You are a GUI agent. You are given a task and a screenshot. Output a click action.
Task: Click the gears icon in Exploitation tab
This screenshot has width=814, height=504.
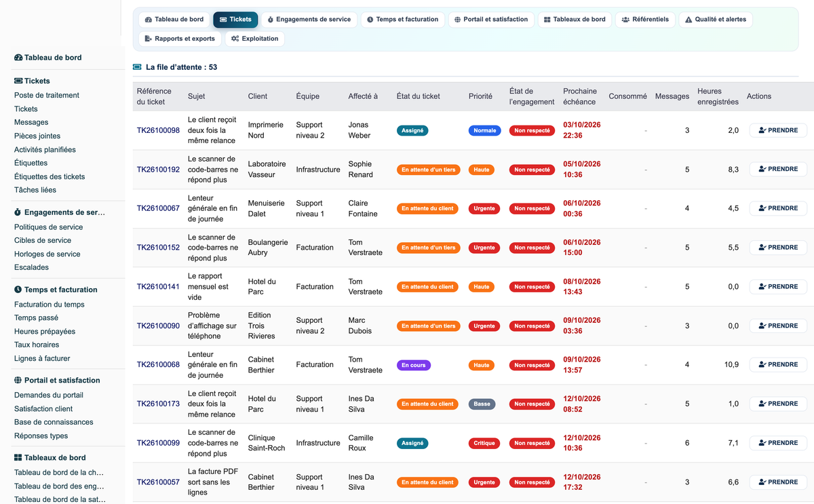point(235,39)
